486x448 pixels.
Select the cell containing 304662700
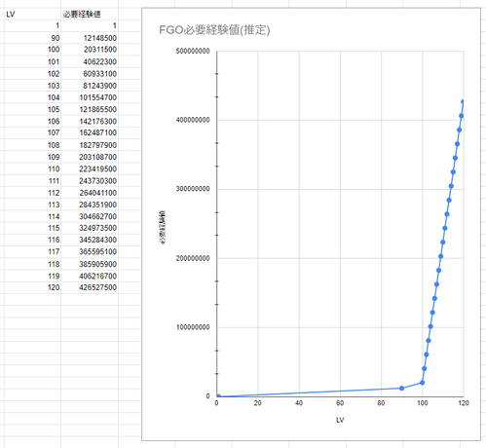click(x=90, y=216)
